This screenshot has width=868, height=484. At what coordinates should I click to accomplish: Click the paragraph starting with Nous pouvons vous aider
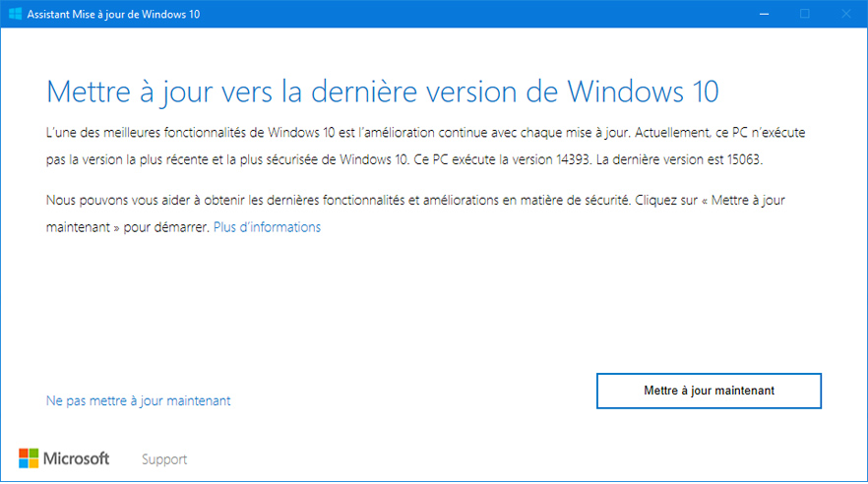(415, 213)
